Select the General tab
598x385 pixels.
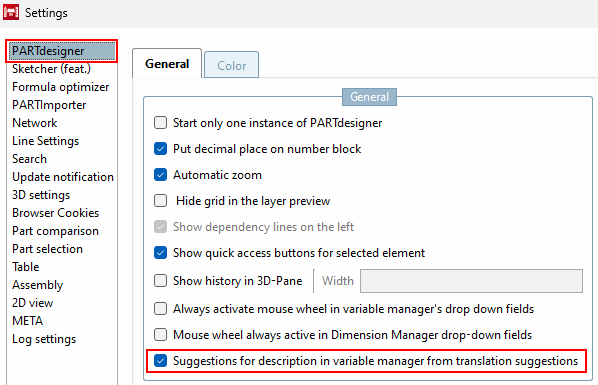167,63
